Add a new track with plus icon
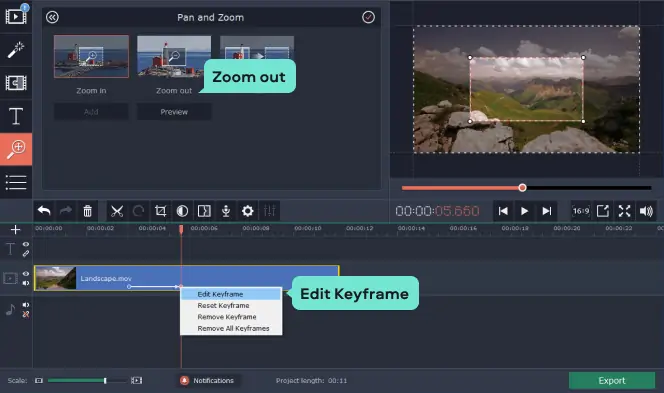 click(15, 230)
